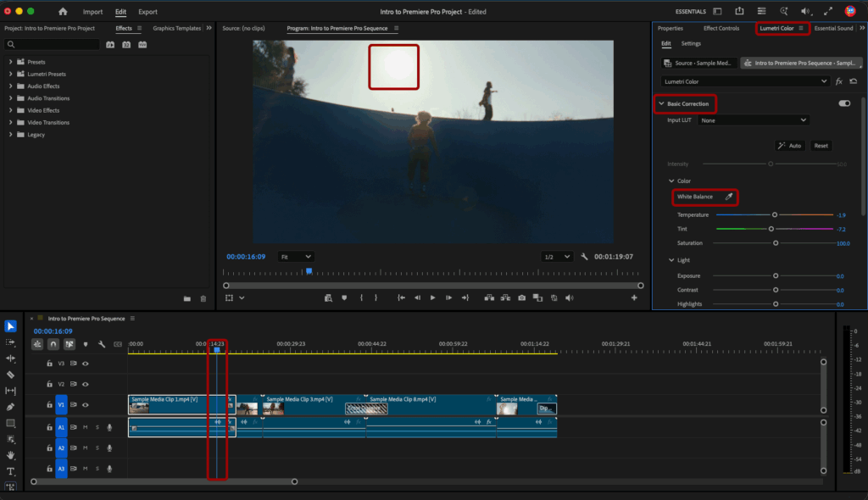Open the ESSENTIALS workspace label
Screen dimensions: 868x500
[690, 12]
